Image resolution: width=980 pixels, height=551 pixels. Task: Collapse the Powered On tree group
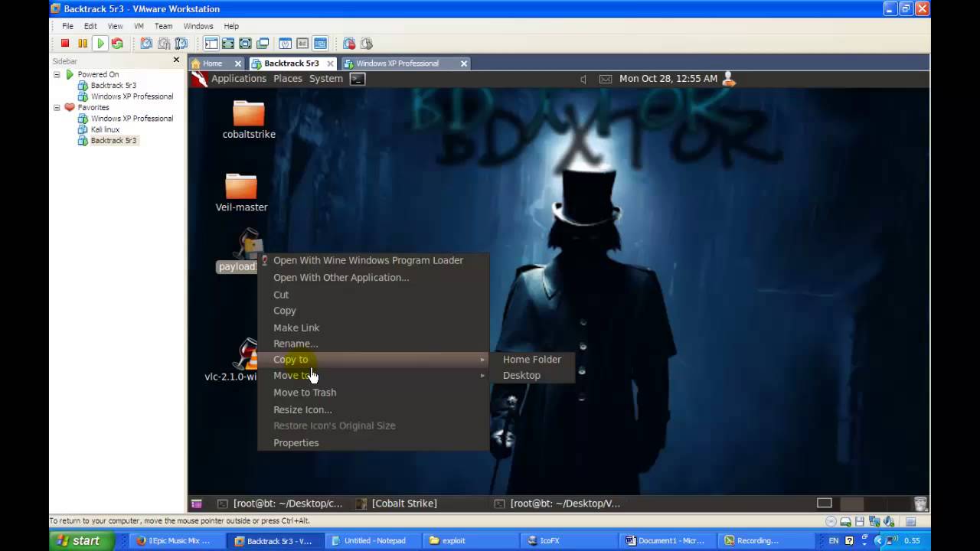pos(57,74)
